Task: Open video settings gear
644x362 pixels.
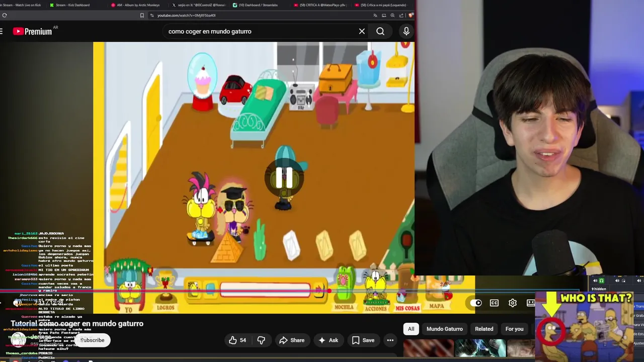Action: click(x=513, y=303)
